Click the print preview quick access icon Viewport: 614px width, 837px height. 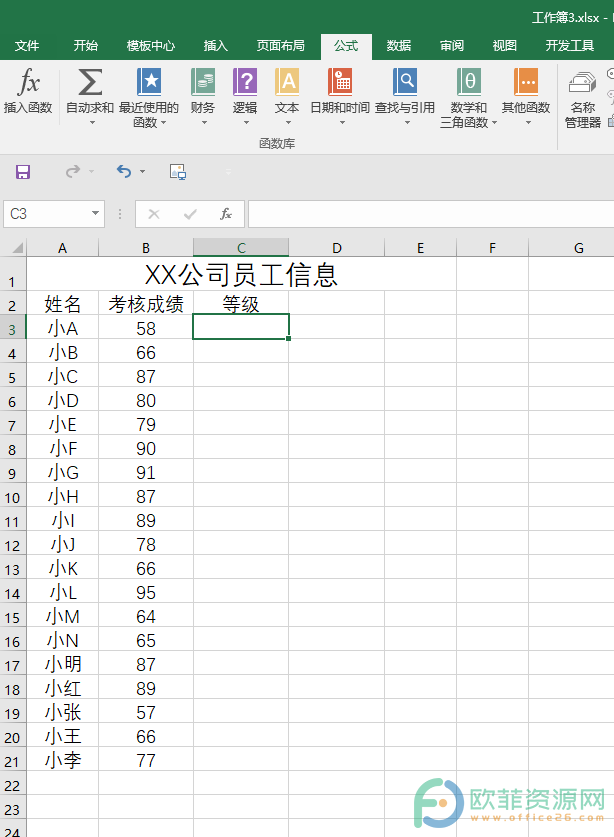click(178, 171)
